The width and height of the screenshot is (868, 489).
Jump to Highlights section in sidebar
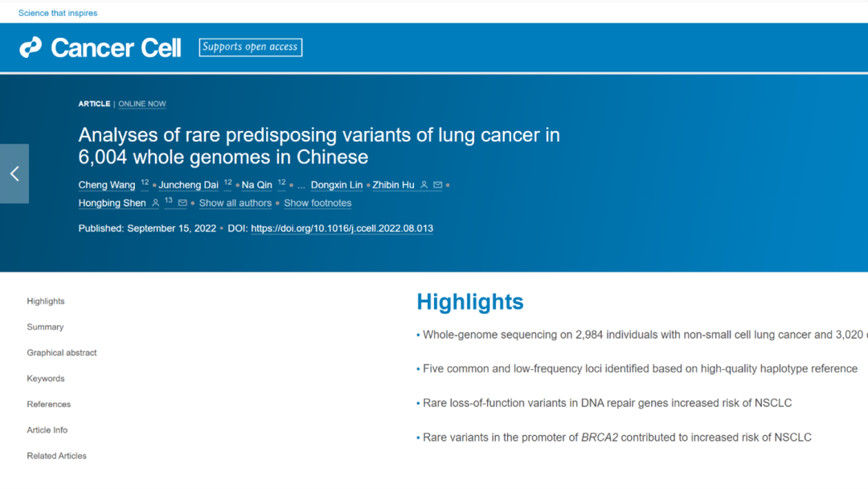46,302
